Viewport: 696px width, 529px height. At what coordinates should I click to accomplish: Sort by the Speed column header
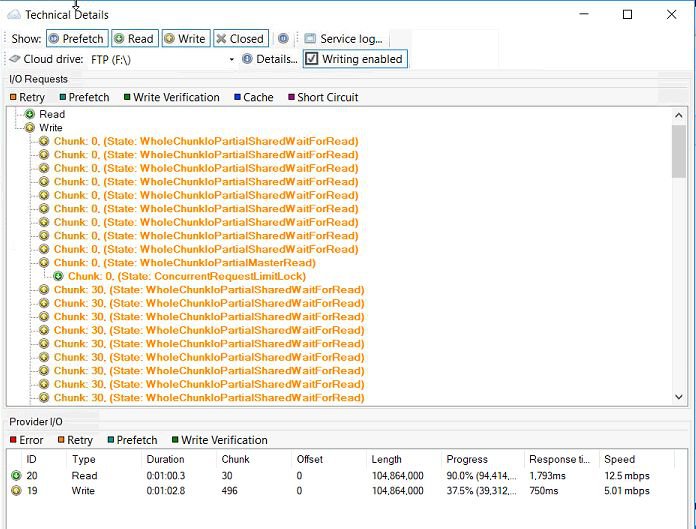637,459
